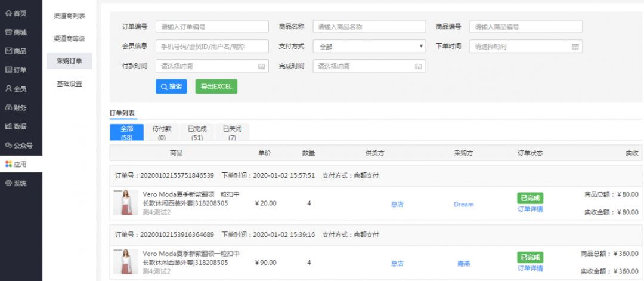The width and height of the screenshot is (644, 281).
Task: Click 已完成 badge in ¥360.00 order
Action: tap(530, 257)
